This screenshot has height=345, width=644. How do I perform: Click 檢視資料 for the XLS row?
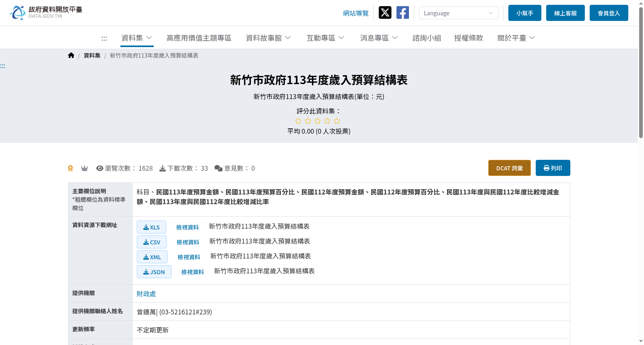[188, 227]
